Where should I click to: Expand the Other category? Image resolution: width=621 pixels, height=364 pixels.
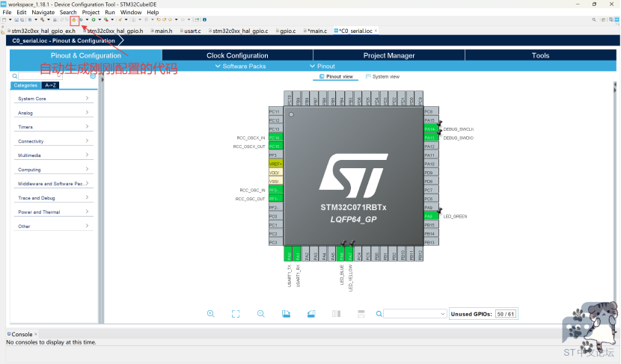tap(53, 226)
